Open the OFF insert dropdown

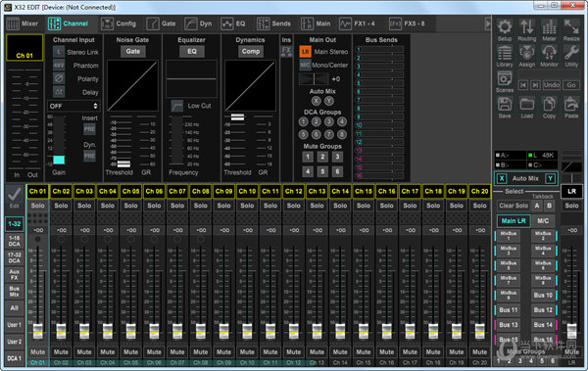pos(73,106)
